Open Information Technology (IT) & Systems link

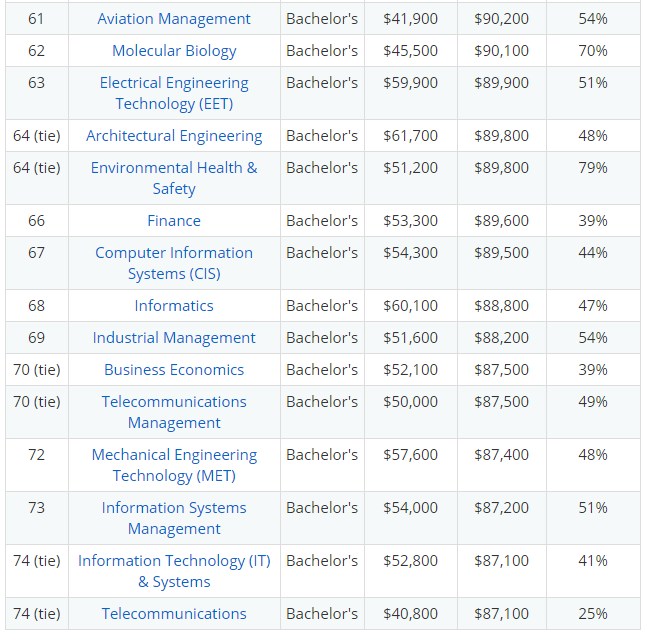tap(174, 571)
